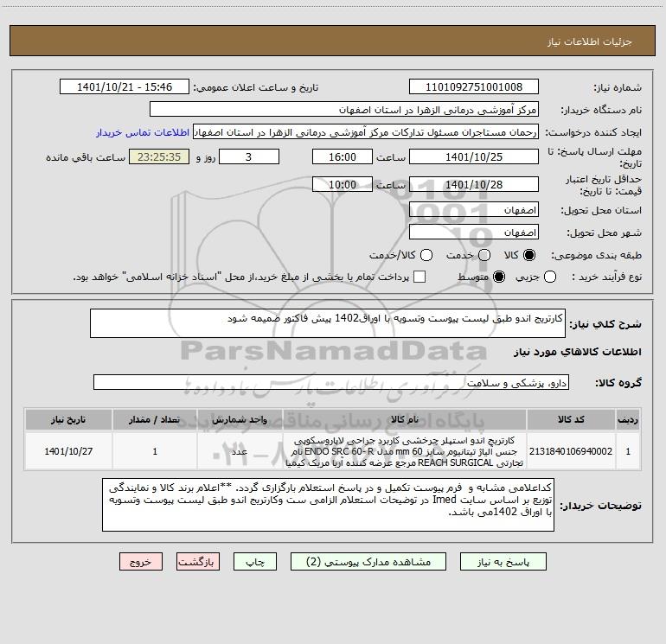Click the quantity cell showing 1
This screenshot has width=666, height=644.
click(155, 451)
